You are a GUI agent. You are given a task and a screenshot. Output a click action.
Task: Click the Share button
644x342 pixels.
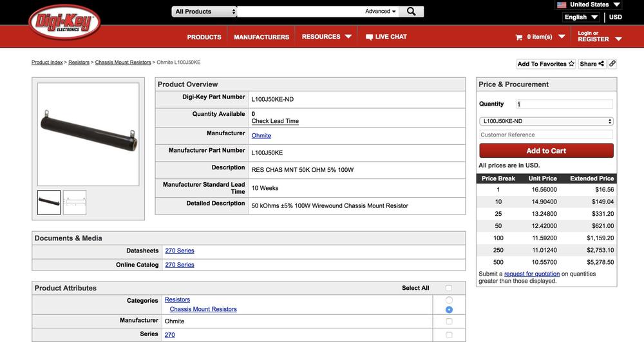pyautogui.click(x=592, y=64)
